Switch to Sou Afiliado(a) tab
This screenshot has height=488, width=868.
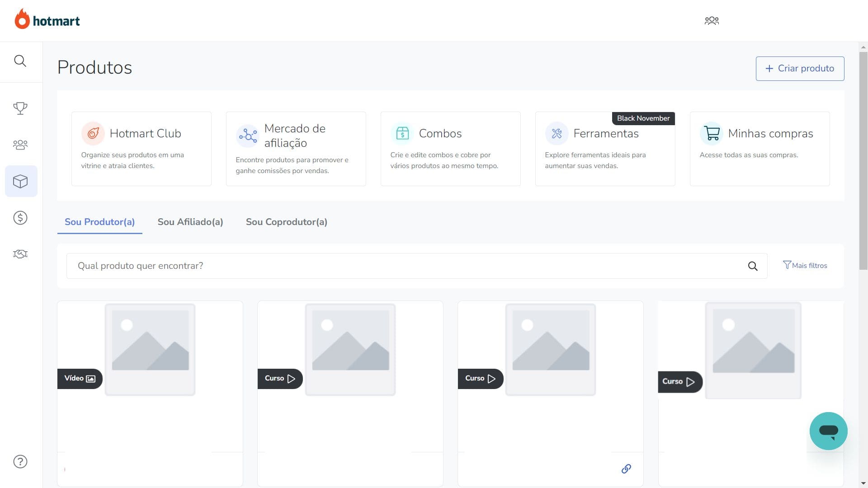(x=190, y=222)
